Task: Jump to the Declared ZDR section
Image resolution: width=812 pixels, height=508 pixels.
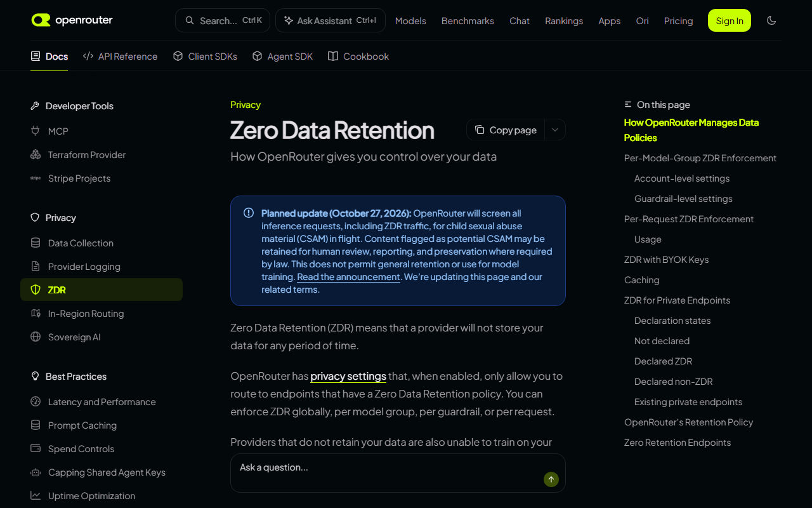Action: pyautogui.click(x=664, y=361)
